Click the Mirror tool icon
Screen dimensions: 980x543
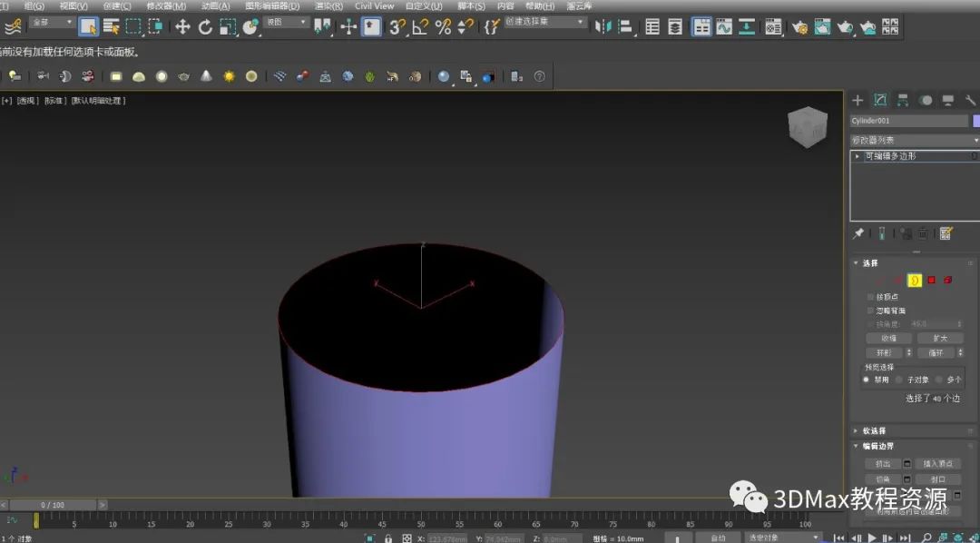click(603, 27)
